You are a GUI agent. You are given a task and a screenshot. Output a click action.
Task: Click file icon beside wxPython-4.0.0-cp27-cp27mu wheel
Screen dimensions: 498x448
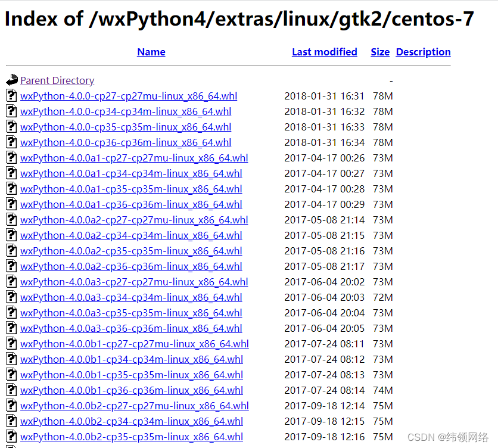[x=11, y=96]
